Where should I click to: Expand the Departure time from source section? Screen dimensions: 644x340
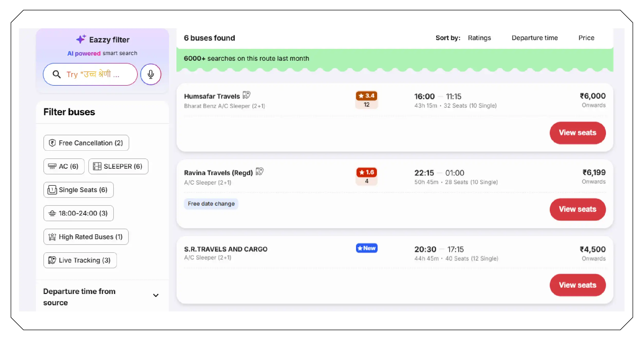[x=156, y=295]
